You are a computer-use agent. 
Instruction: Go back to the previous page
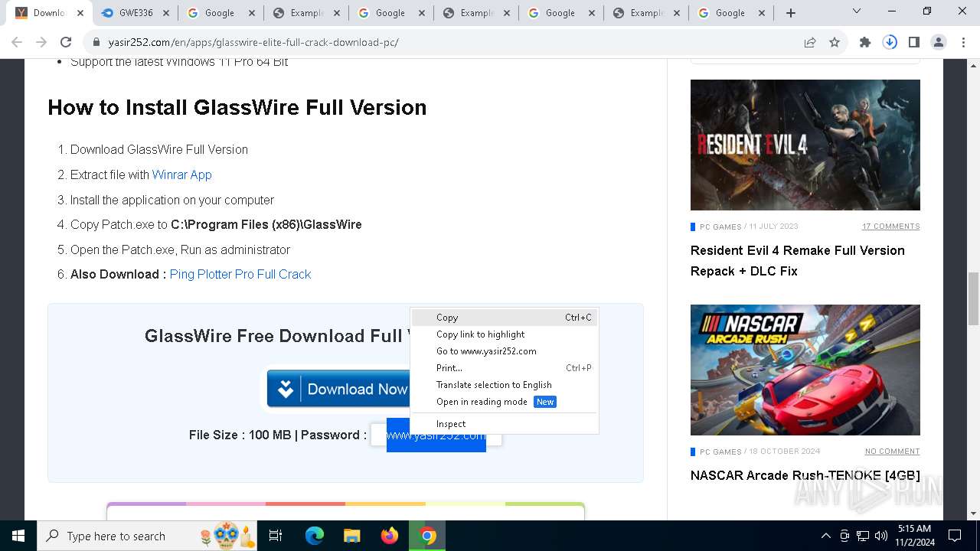pyautogui.click(x=17, y=43)
